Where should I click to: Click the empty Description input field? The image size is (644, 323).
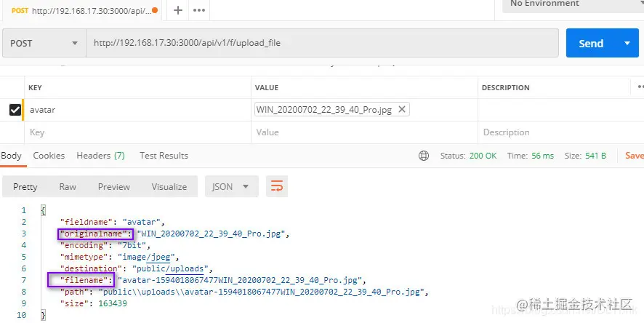click(x=560, y=132)
